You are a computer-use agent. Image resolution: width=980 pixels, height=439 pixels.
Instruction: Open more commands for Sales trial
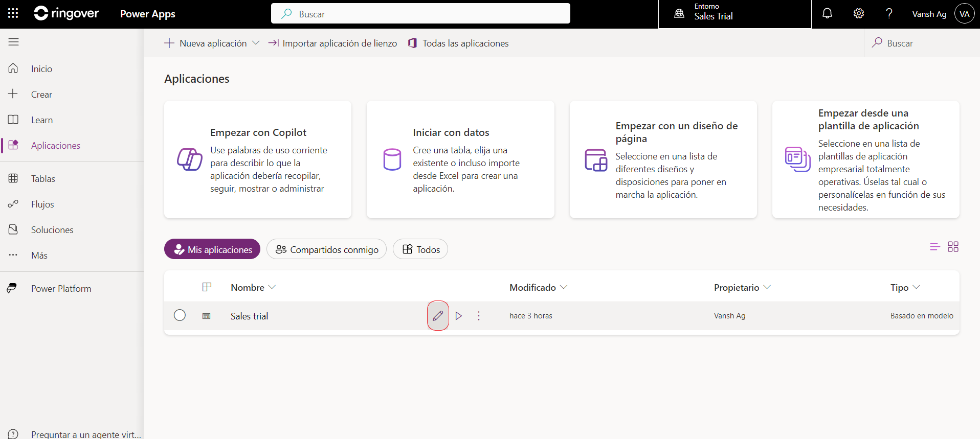coord(479,316)
